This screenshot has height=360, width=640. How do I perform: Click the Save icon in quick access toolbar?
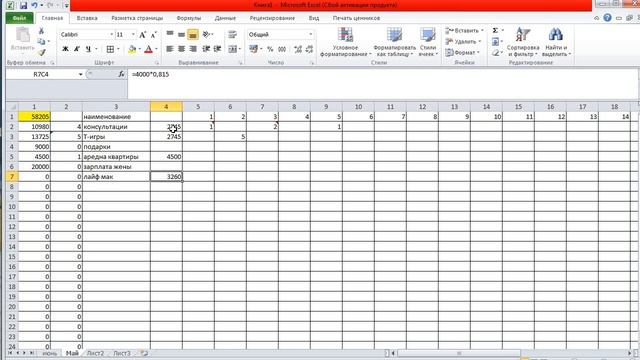[x=23, y=5]
